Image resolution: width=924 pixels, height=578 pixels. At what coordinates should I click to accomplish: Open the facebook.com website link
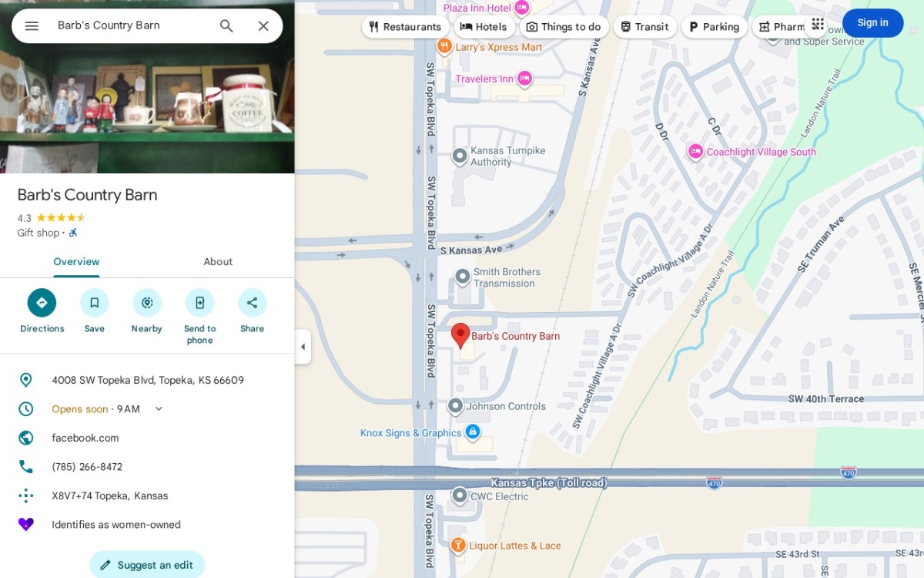pyautogui.click(x=85, y=438)
